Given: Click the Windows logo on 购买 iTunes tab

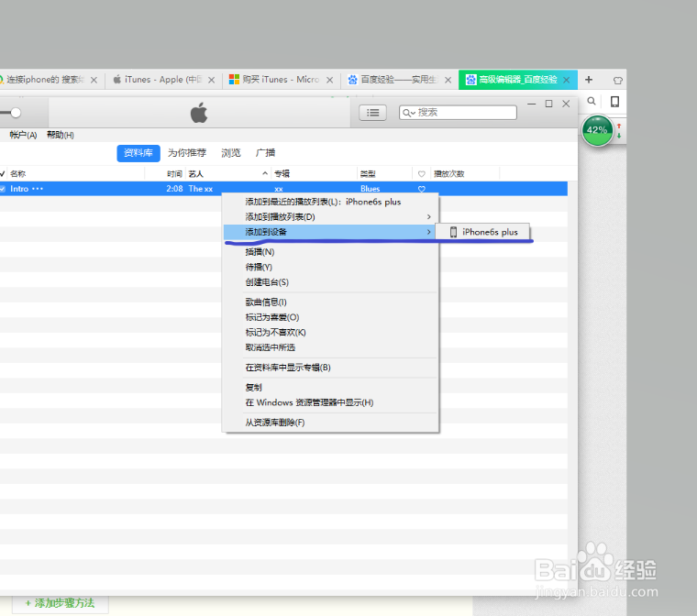Looking at the screenshot, I should (234, 80).
